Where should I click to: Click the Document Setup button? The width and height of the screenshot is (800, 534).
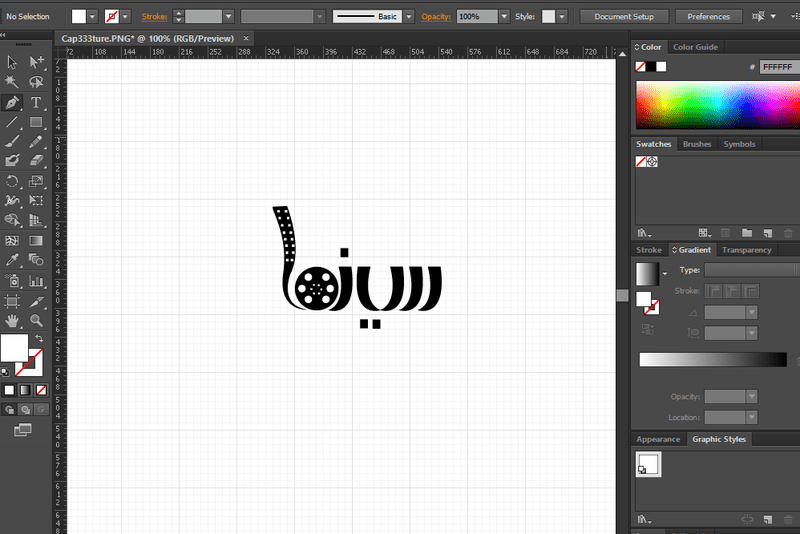[x=623, y=17]
